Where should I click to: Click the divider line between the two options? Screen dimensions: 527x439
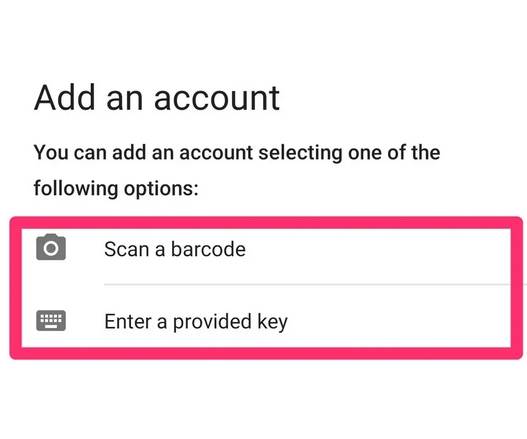(x=308, y=284)
